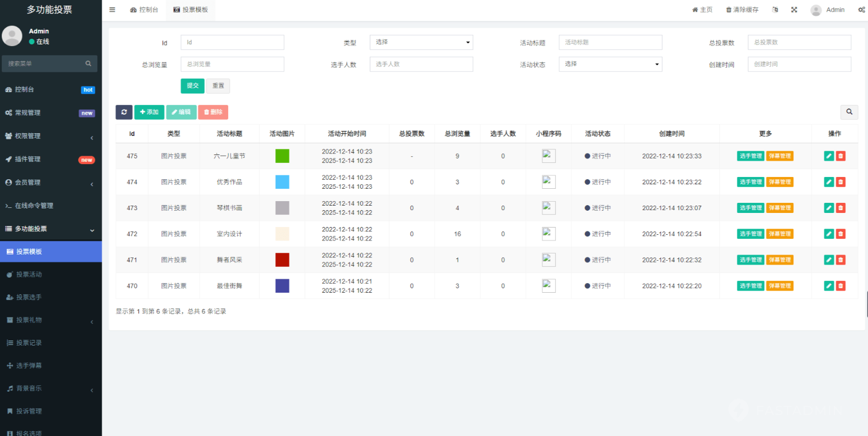Click the green image swatch for 六一儿童节
Image resolution: width=868 pixels, height=436 pixels.
point(282,156)
